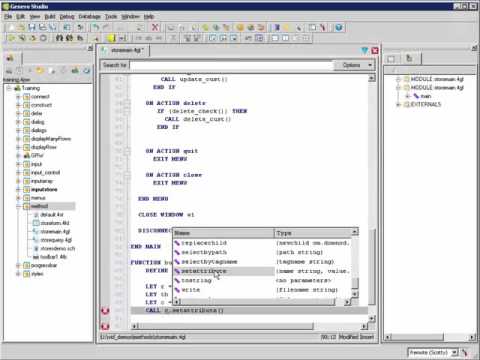
Task: Expand the styles folder node
Action: click(x=18, y=274)
